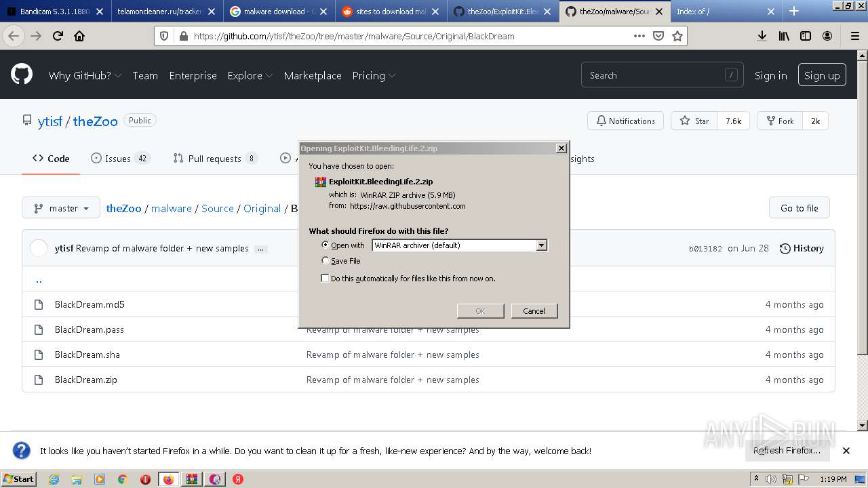Image resolution: width=868 pixels, height=488 pixels.
Task: Open BlackDream.pass file
Action: pyautogui.click(x=90, y=329)
